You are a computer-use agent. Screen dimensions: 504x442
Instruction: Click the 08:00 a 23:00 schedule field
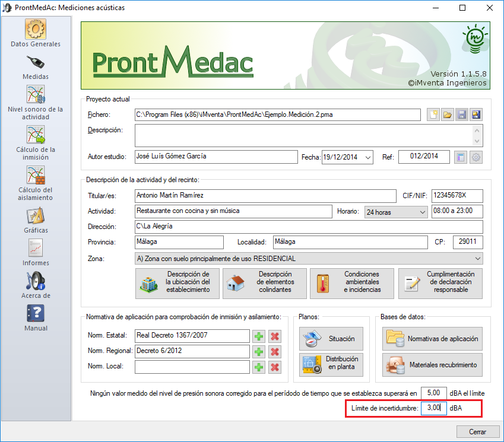pos(457,211)
